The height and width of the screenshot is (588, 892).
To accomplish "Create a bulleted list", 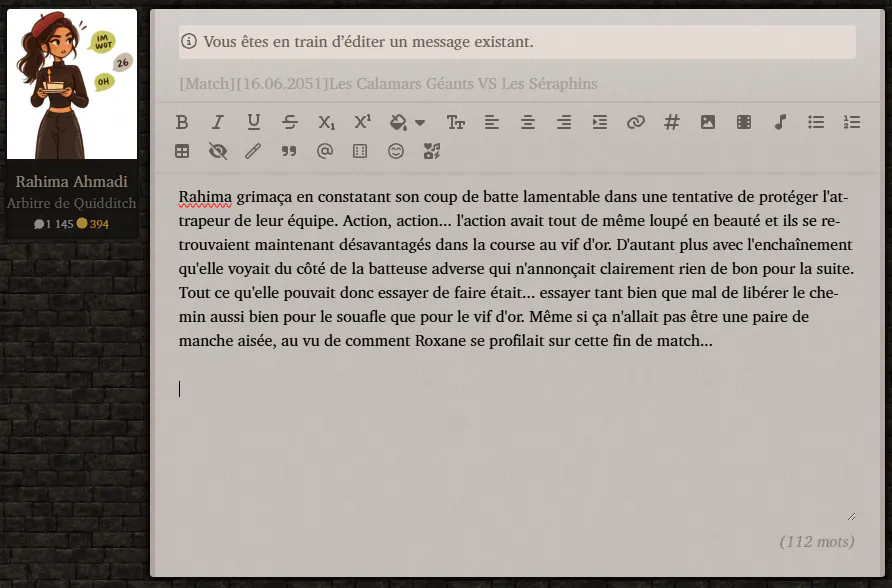I will 816,122.
